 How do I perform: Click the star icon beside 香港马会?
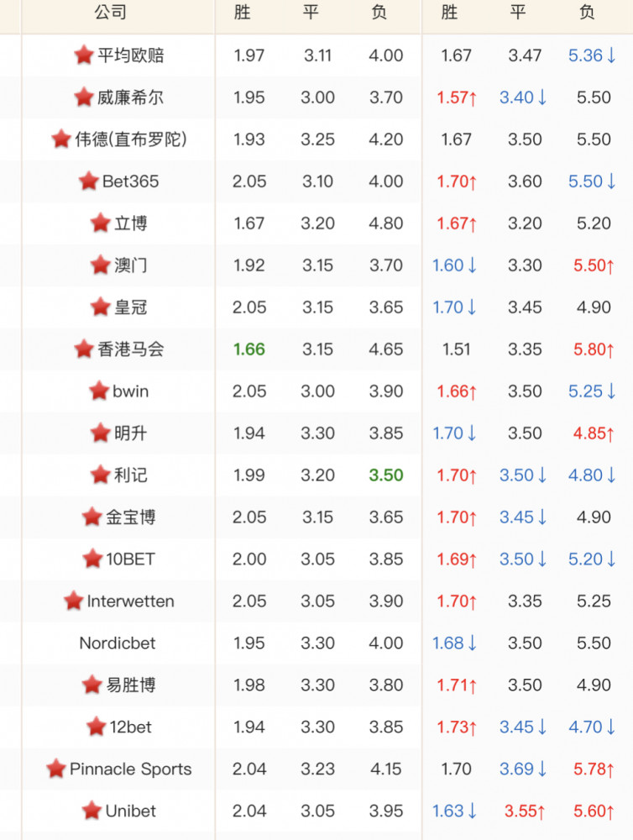(84, 349)
